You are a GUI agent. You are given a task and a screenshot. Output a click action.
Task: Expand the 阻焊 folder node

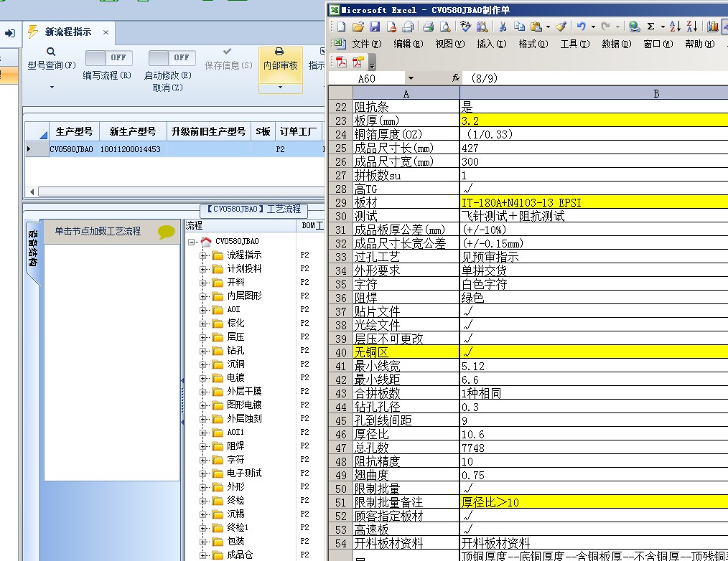(202, 446)
